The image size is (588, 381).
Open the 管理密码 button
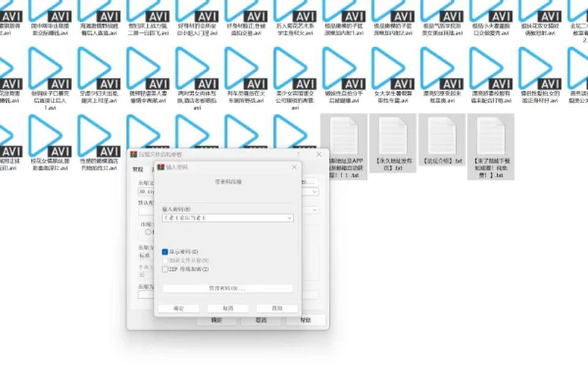[x=228, y=289]
